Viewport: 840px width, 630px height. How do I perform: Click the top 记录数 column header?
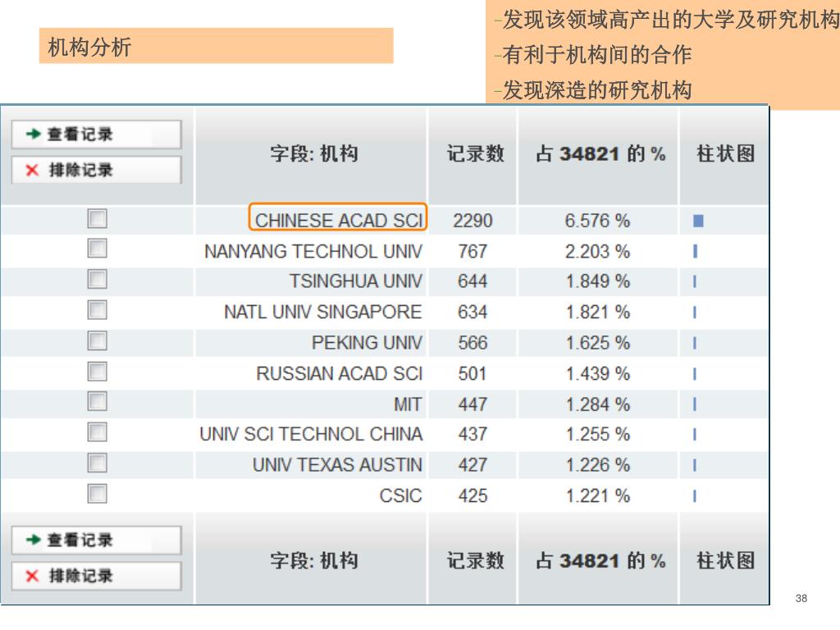click(476, 154)
